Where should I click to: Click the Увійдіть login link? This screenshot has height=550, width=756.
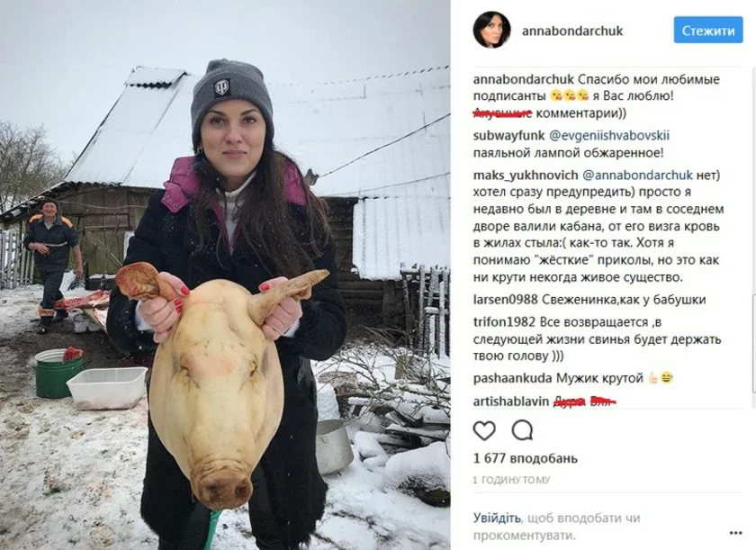point(497,518)
